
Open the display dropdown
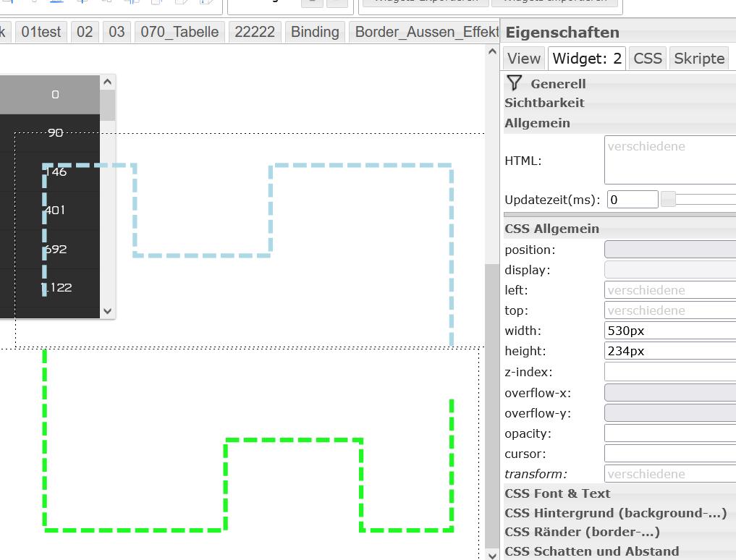(669, 270)
